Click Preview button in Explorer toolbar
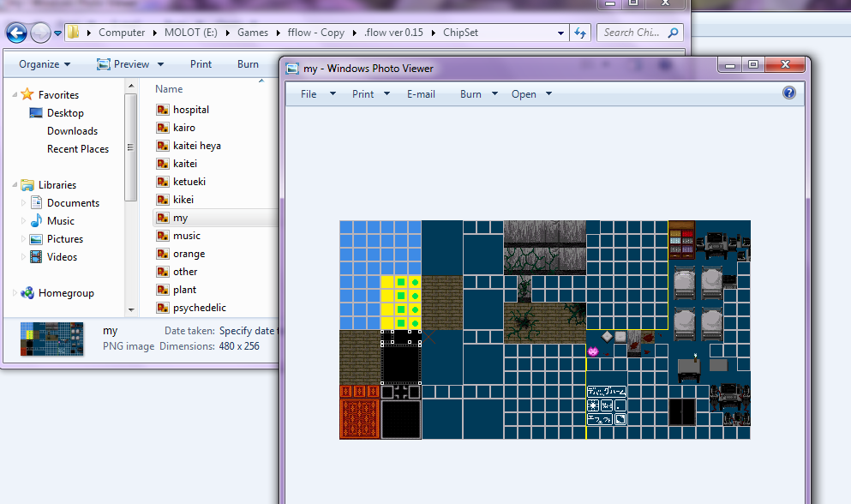The width and height of the screenshot is (851, 504). [x=123, y=64]
